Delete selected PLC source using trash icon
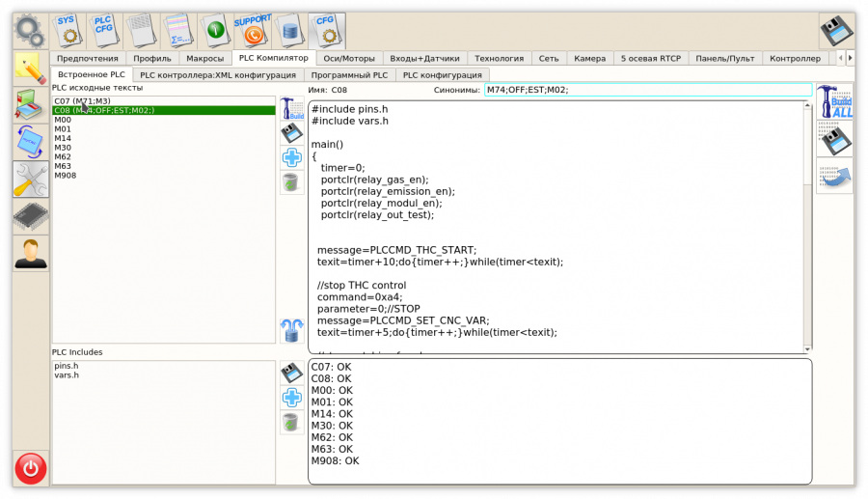Screen dimensions: 868x499 pos(291,182)
